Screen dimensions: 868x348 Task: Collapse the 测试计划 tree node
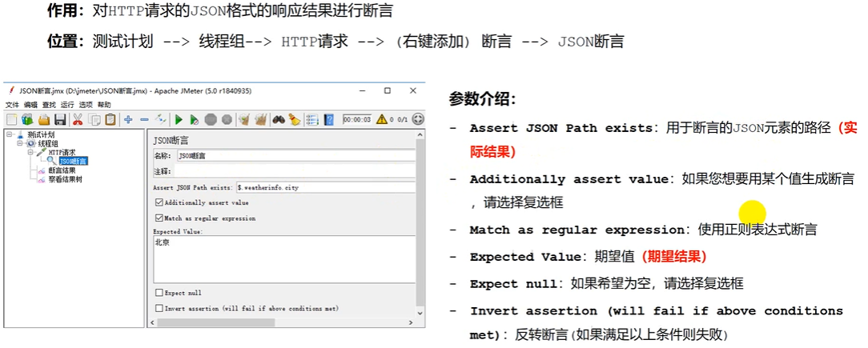coord(10,134)
